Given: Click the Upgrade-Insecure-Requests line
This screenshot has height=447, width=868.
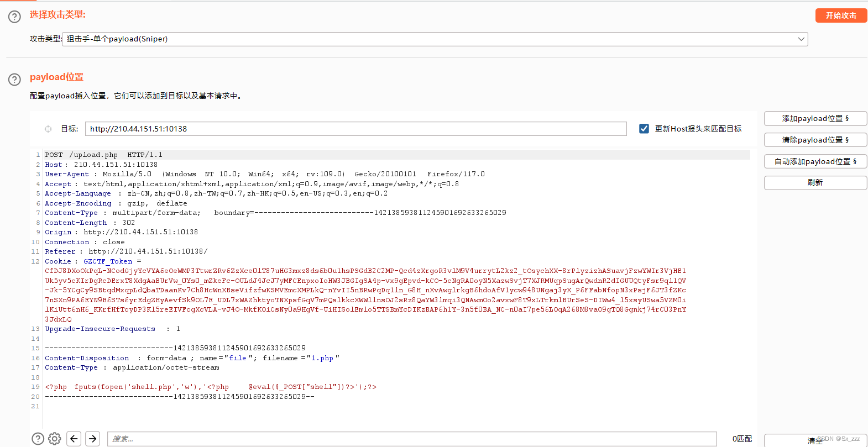Looking at the screenshot, I should [113, 329].
